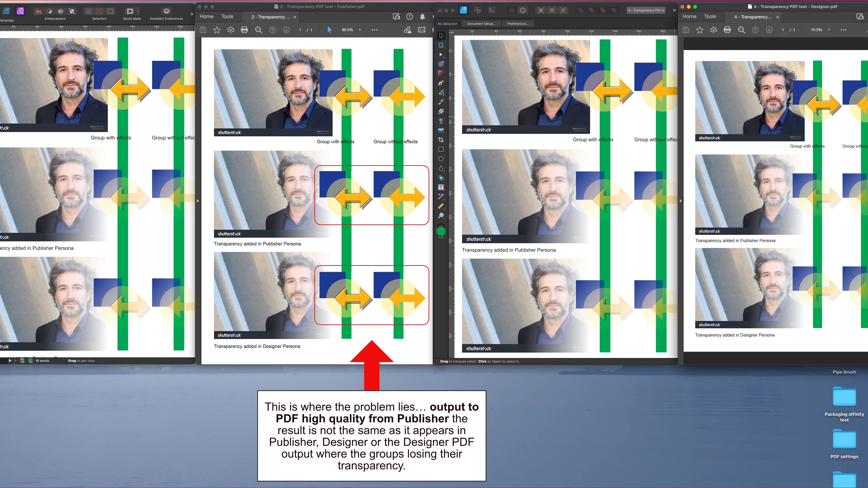The image size is (868, 488).
Task: Select '2 - Transparency…' document tab
Action: tap(270, 17)
